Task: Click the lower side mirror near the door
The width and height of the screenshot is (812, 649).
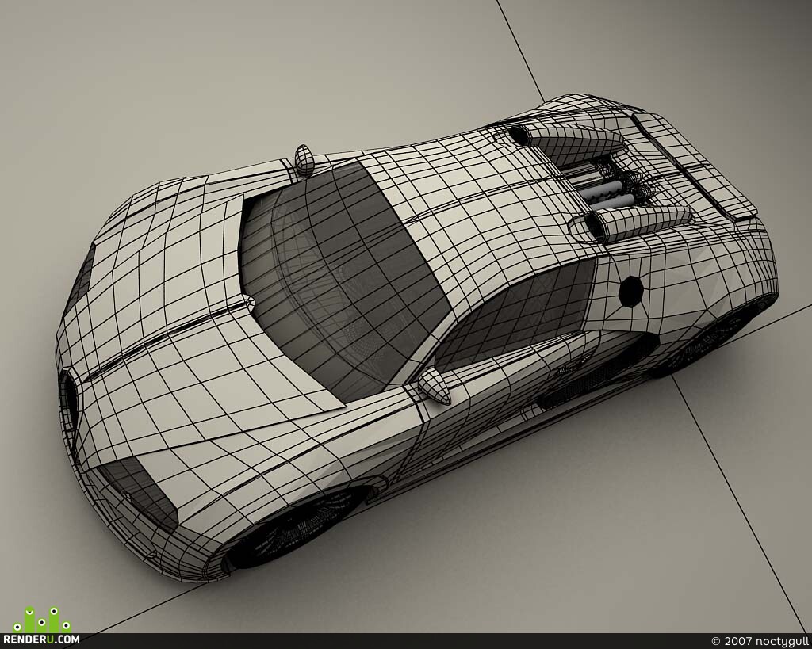Action: (x=435, y=386)
